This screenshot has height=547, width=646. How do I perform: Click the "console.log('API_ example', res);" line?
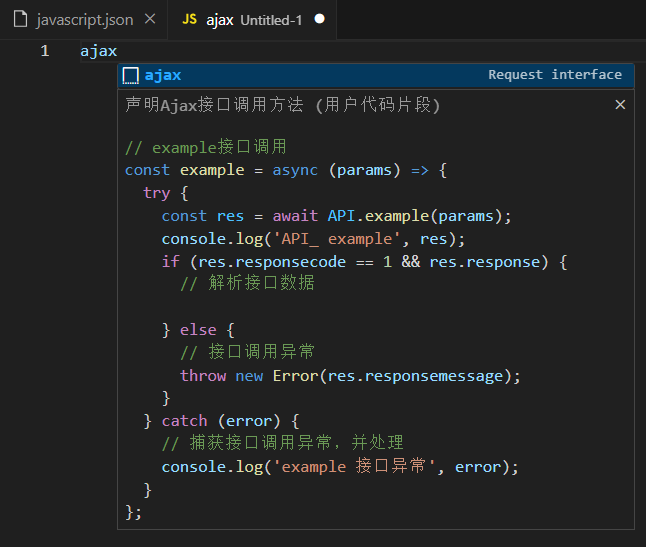click(x=313, y=239)
